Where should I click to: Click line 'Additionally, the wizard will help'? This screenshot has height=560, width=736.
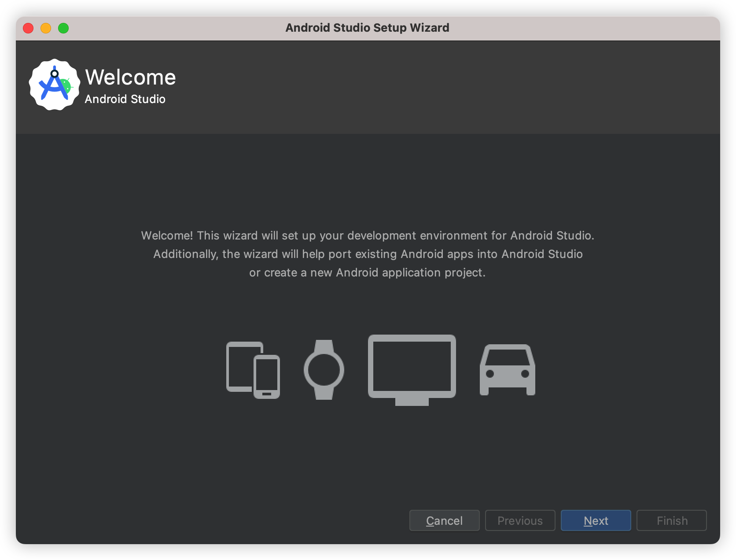pyautogui.click(x=368, y=254)
